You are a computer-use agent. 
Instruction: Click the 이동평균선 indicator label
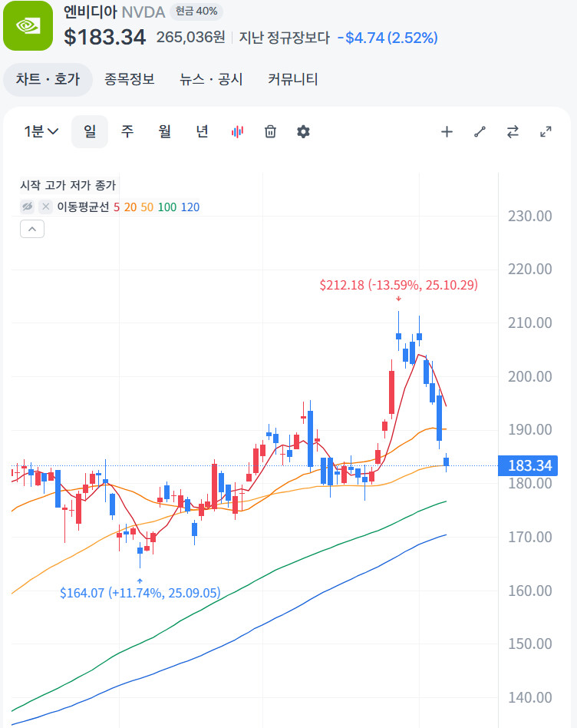(83, 207)
